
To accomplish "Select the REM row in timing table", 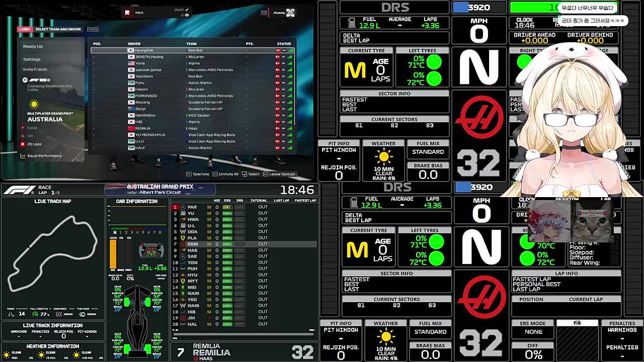I will [244, 244].
